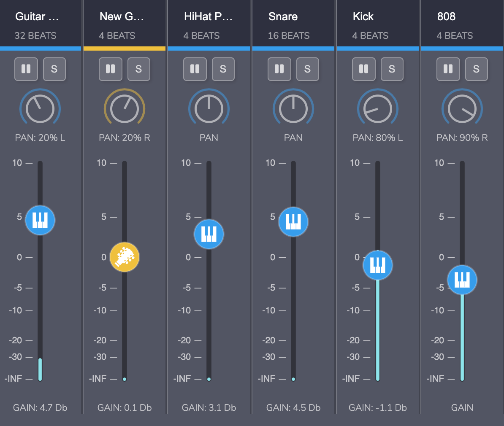Select the guitar instrument icon on the New G track
This screenshot has width=504, height=426.
click(125, 257)
